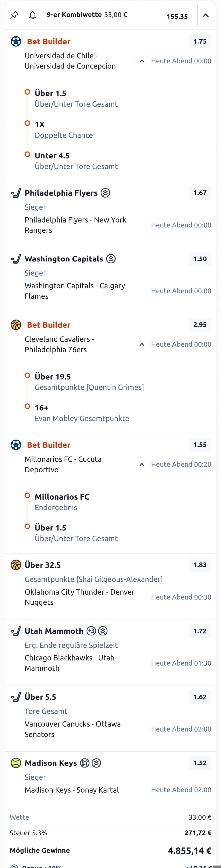The image size is (221, 868).
Task: Click the tennis ball icon for Madison Keys
Action: (x=16, y=763)
